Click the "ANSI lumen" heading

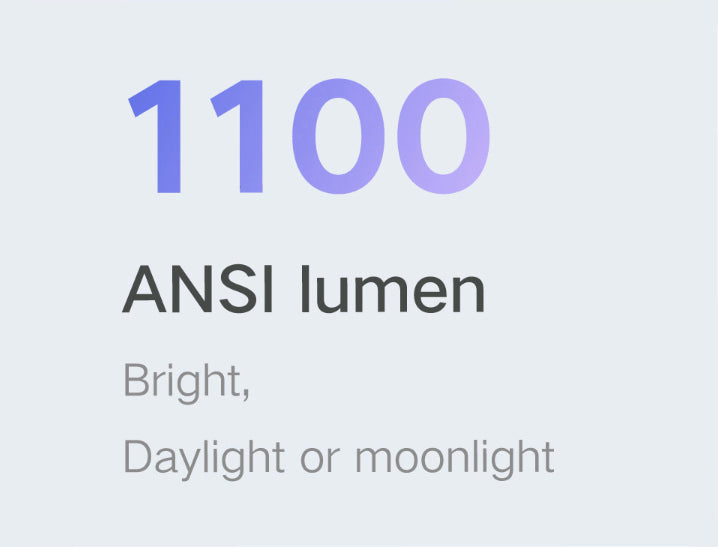coord(303,290)
